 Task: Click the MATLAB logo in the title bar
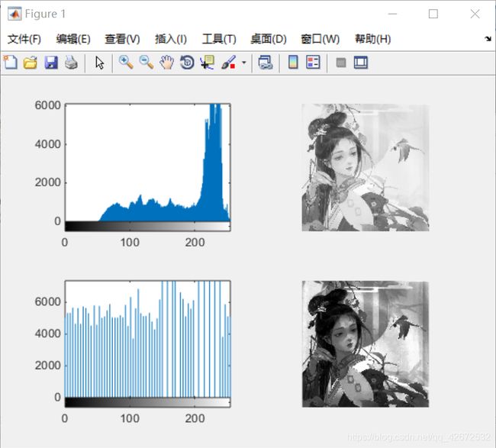tap(14, 14)
